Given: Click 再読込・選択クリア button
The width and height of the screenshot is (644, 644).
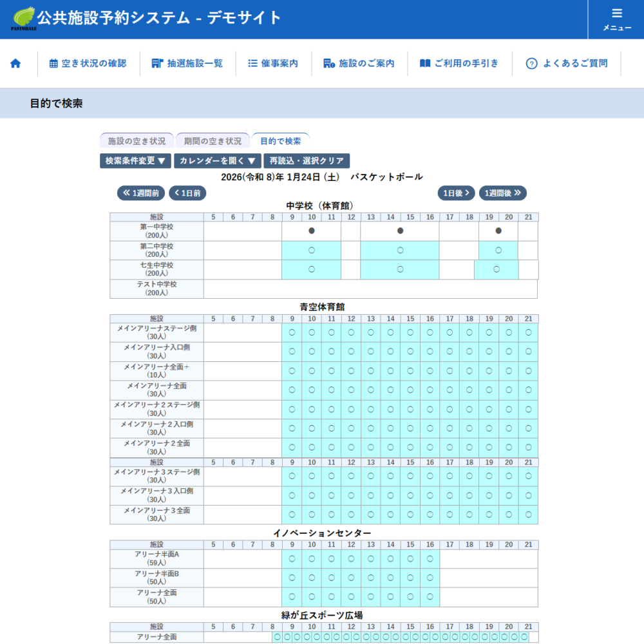Looking at the screenshot, I should tap(307, 161).
